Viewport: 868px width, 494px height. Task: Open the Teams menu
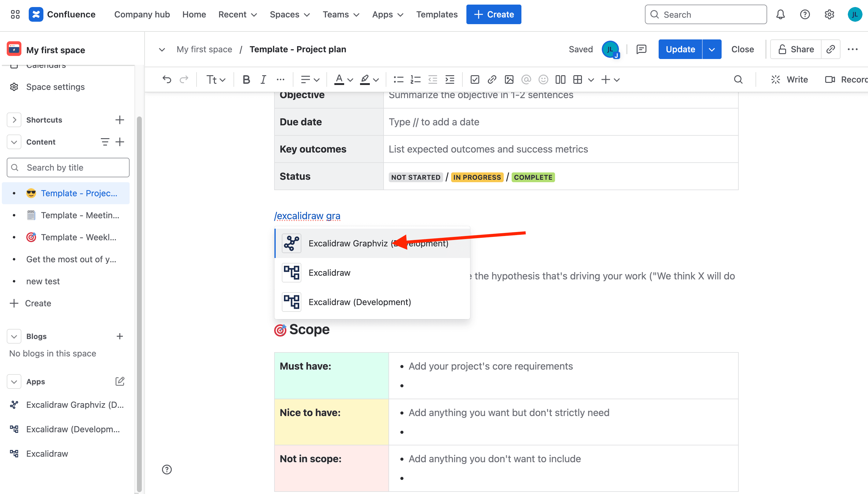click(x=340, y=14)
